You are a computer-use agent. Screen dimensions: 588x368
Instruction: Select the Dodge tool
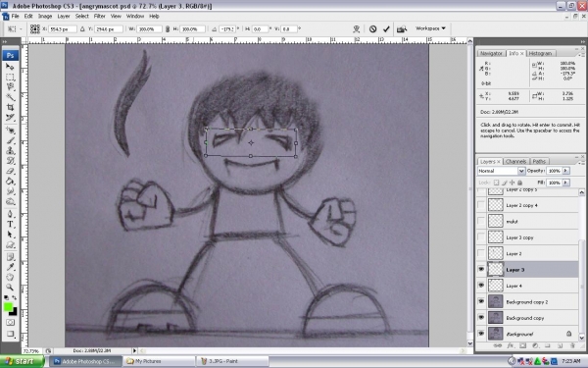click(x=10, y=201)
